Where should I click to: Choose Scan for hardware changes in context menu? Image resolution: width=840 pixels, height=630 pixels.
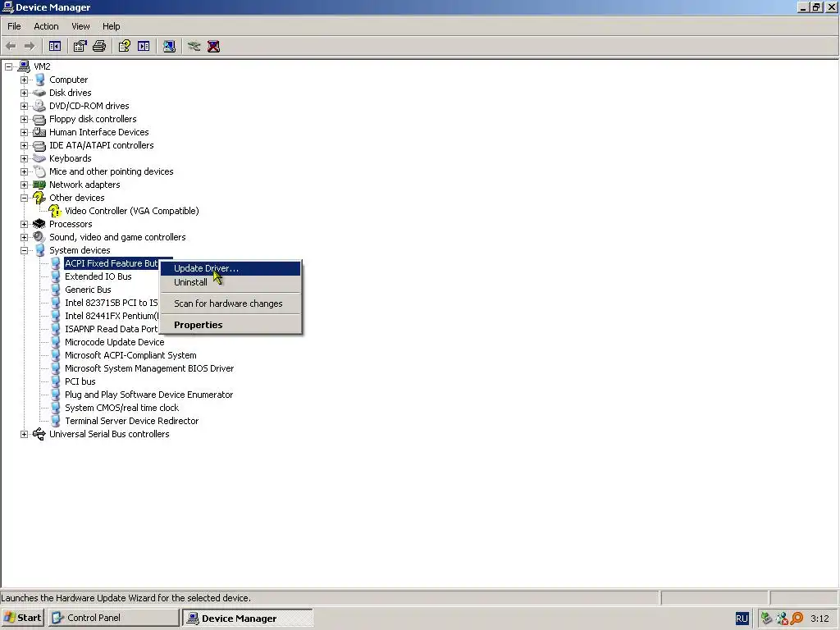(x=231, y=304)
